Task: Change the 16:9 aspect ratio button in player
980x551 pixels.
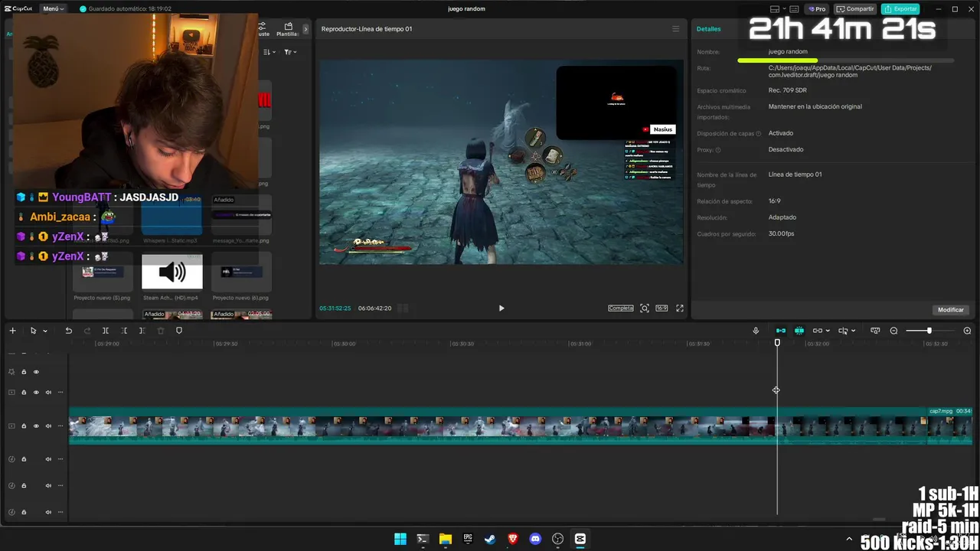Action: pyautogui.click(x=661, y=308)
